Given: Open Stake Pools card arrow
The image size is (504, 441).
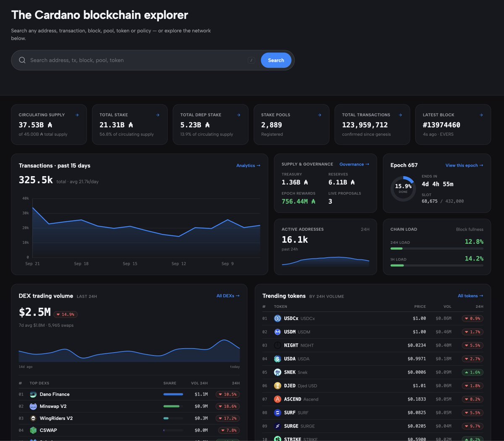Looking at the screenshot, I should click(x=320, y=115).
